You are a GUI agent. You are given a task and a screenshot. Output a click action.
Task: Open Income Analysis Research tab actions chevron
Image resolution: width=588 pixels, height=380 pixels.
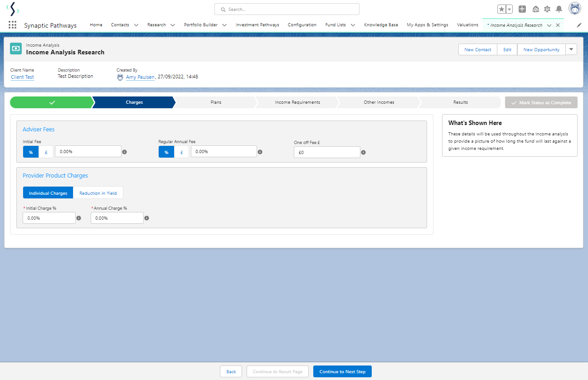(x=549, y=25)
